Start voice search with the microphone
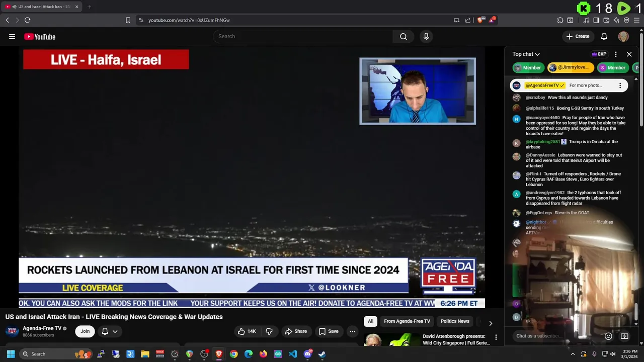The height and width of the screenshot is (362, 644). (426, 36)
